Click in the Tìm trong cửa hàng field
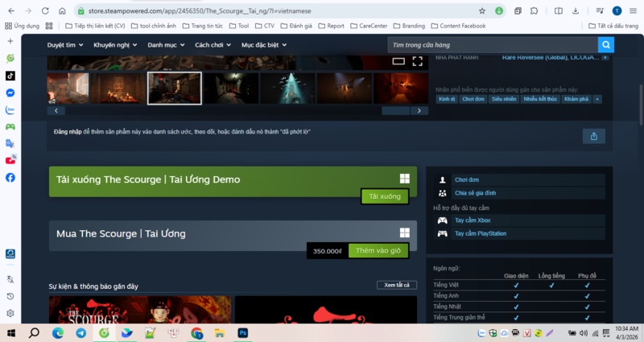This screenshot has width=644, height=342. pyautogui.click(x=493, y=45)
